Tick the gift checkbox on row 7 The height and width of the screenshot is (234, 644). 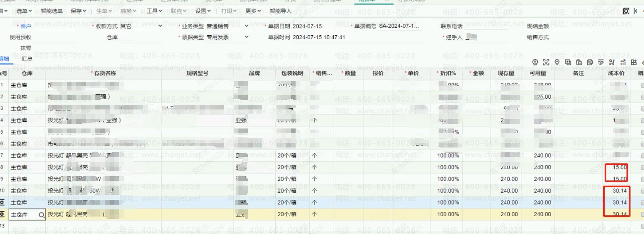pos(642,155)
